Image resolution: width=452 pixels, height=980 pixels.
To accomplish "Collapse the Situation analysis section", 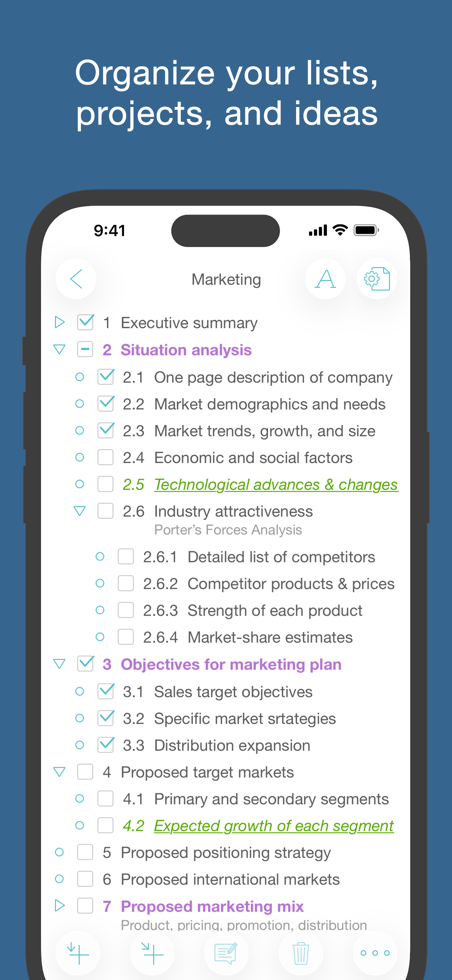I will point(59,349).
